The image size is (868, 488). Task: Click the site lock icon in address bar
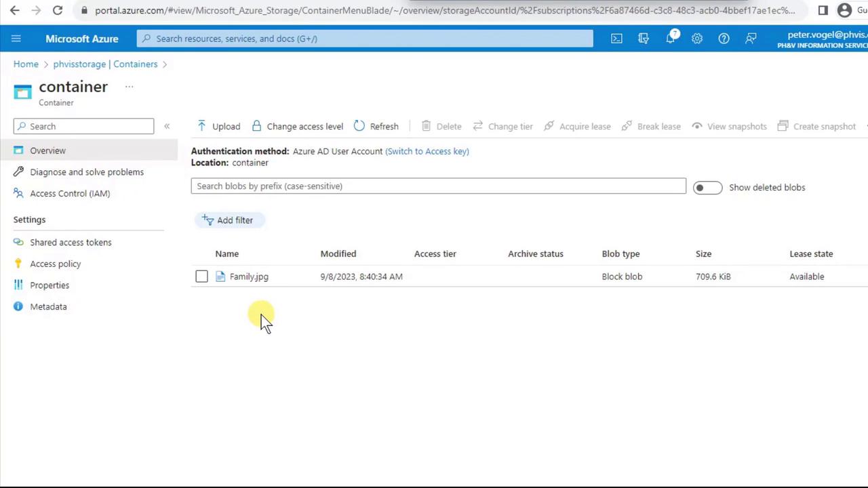click(83, 10)
